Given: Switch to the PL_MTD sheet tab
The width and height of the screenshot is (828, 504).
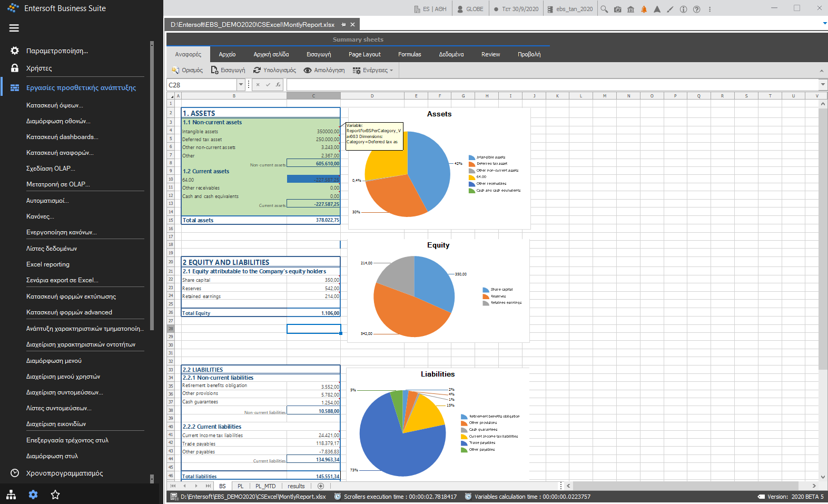Looking at the screenshot, I should tap(265, 486).
